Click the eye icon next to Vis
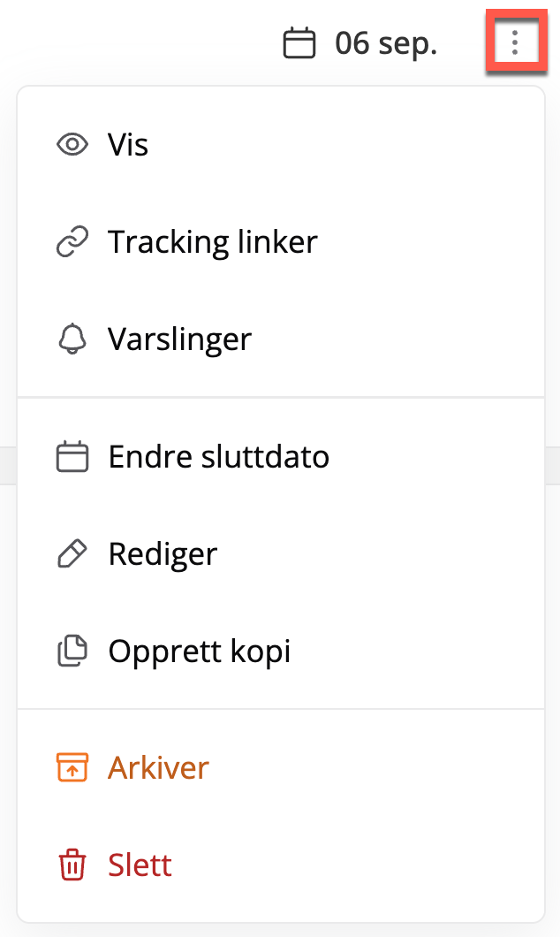Viewport: 560px width, 937px height. click(72, 145)
